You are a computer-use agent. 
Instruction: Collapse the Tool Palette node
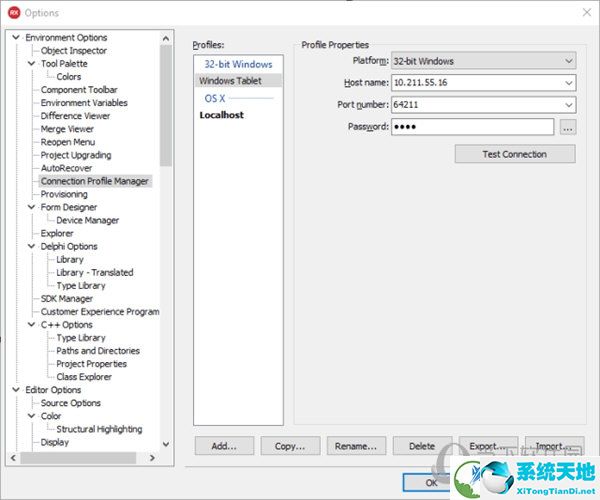pos(31,63)
